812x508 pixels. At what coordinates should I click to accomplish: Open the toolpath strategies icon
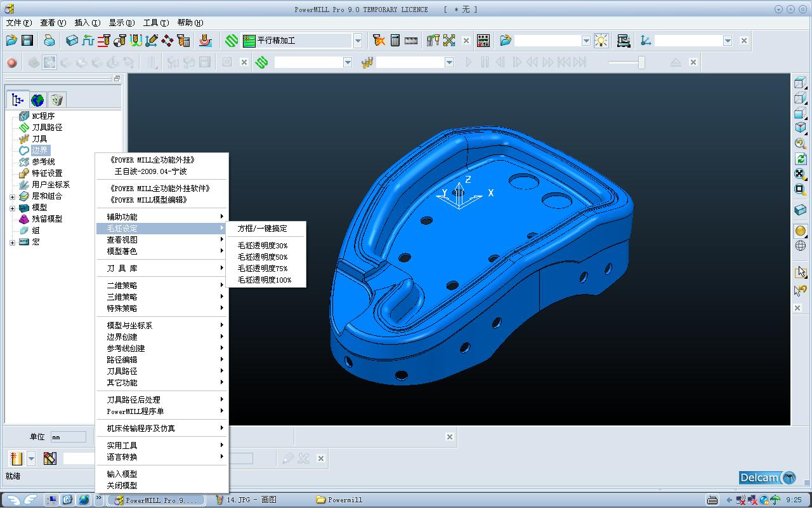click(x=205, y=40)
